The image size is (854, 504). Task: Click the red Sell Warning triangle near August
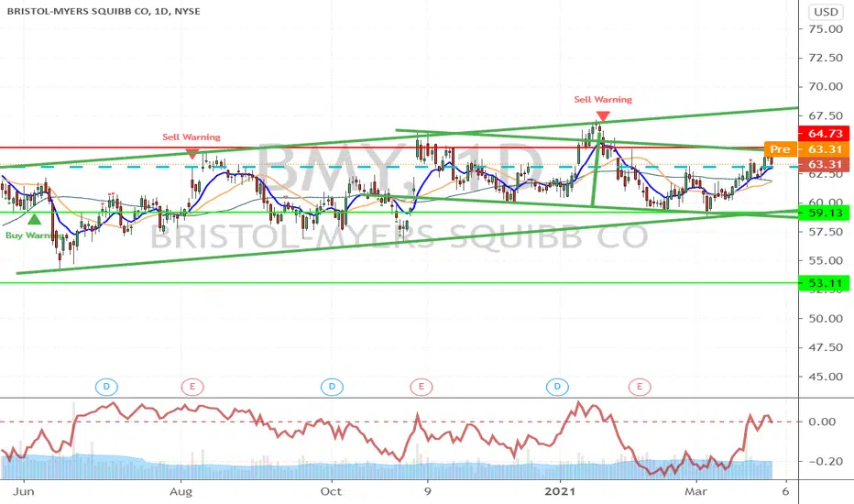[x=192, y=154]
